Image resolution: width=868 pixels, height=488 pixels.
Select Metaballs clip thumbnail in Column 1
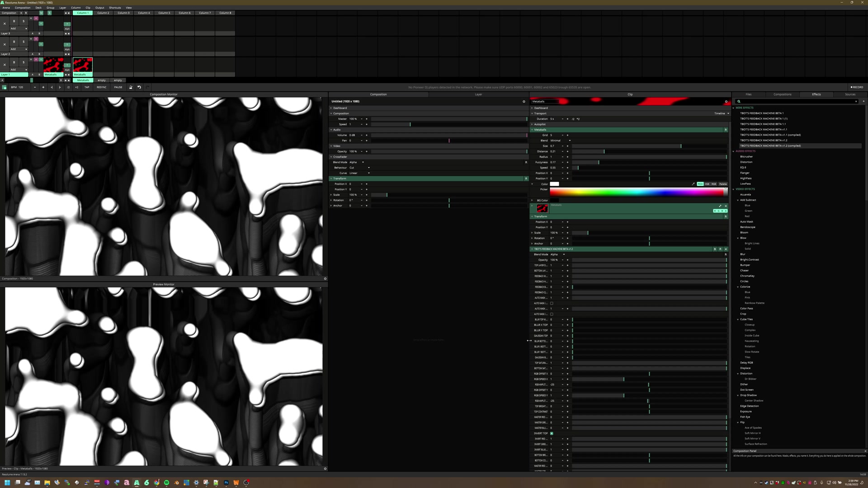83,65
